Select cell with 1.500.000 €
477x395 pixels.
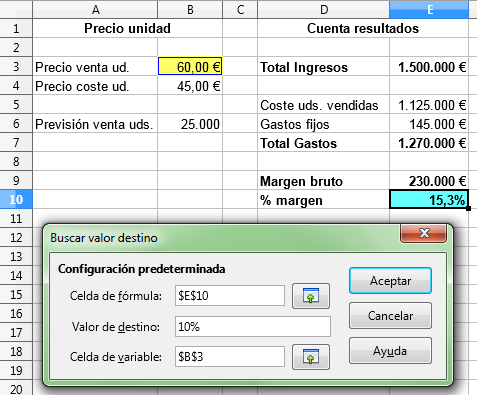[x=429, y=66]
